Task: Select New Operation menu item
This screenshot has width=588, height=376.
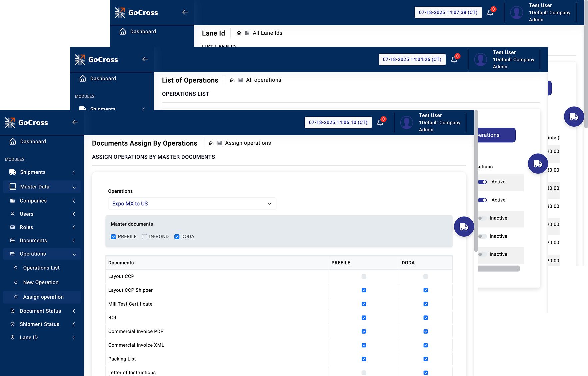Action: (41, 282)
